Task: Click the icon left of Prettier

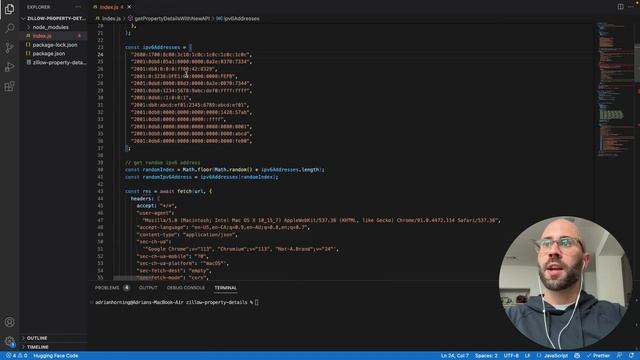Action: pyautogui.click(x=577, y=356)
